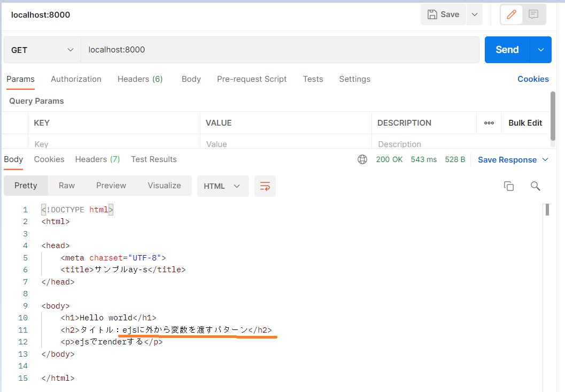Select the Pretty view
This screenshot has height=392, width=565.
[x=26, y=186]
